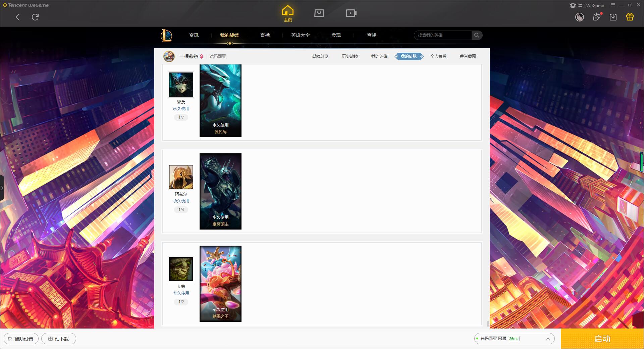The width and height of the screenshot is (644, 349).
Task: Open the 糖果之王 skin card
Action: (220, 284)
